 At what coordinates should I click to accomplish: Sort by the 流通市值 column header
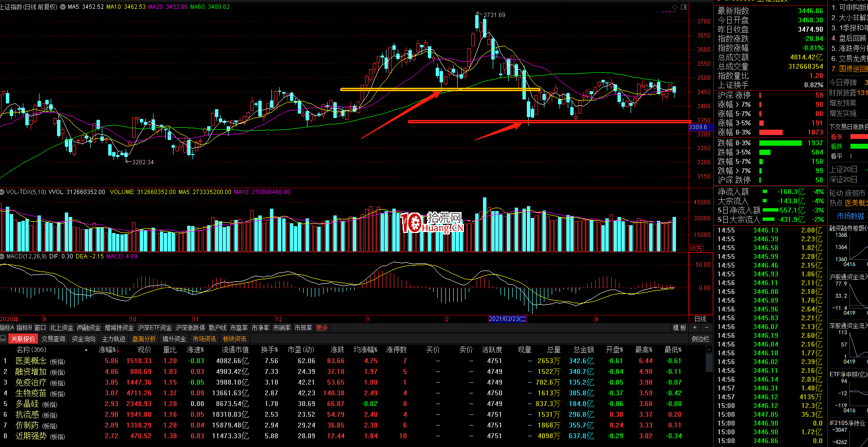click(235, 350)
